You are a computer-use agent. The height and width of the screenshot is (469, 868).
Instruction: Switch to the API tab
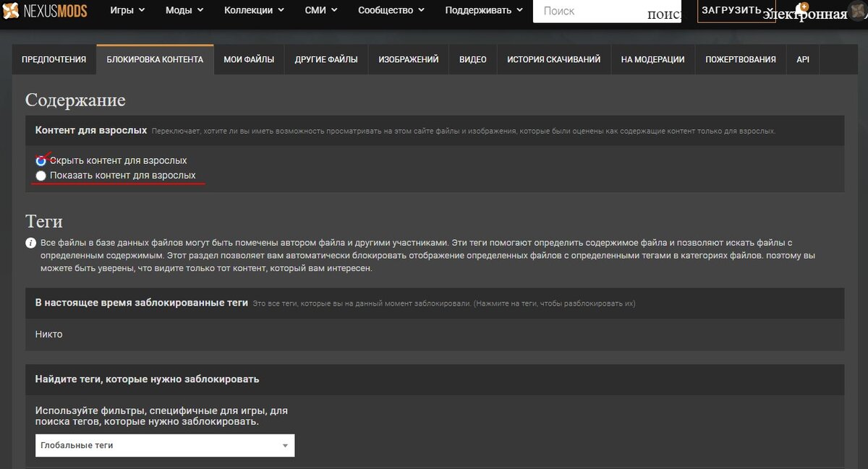pyautogui.click(x=803, y=60)
